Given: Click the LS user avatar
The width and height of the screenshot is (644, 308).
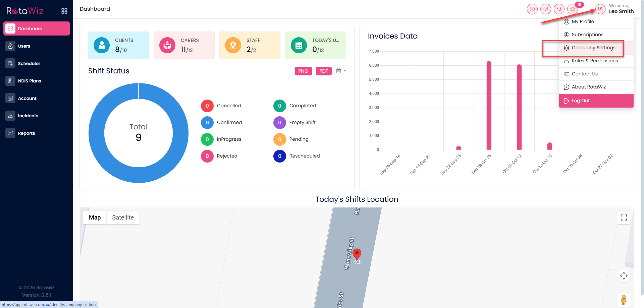Looking at the screenshot, I should 600,9.
